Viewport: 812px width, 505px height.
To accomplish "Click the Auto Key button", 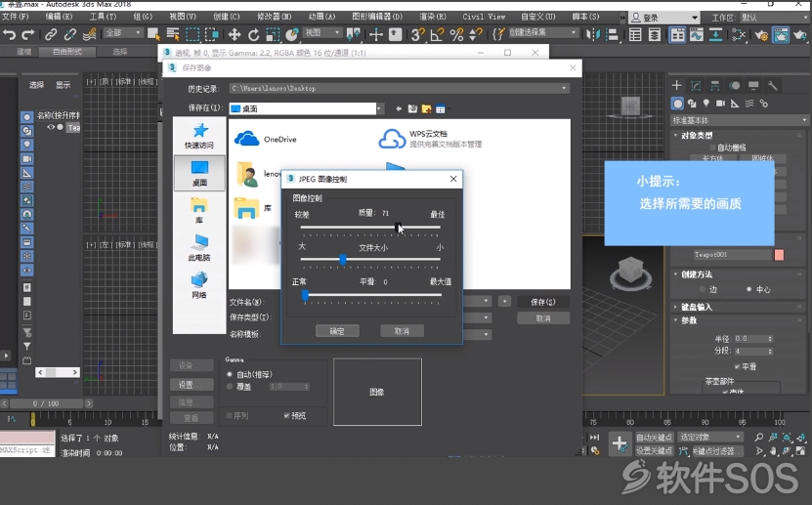I will point(654,438).
